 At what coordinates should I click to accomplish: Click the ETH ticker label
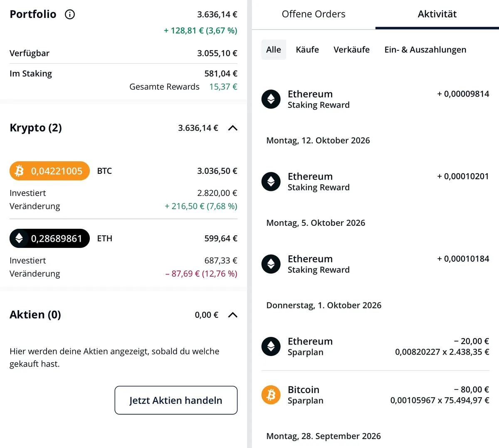tap(105, 238)
